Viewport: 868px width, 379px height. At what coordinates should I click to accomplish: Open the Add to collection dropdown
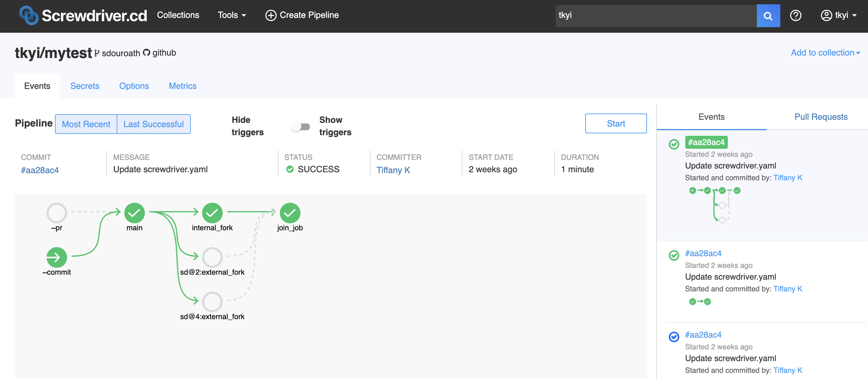[x=825, y=52]
